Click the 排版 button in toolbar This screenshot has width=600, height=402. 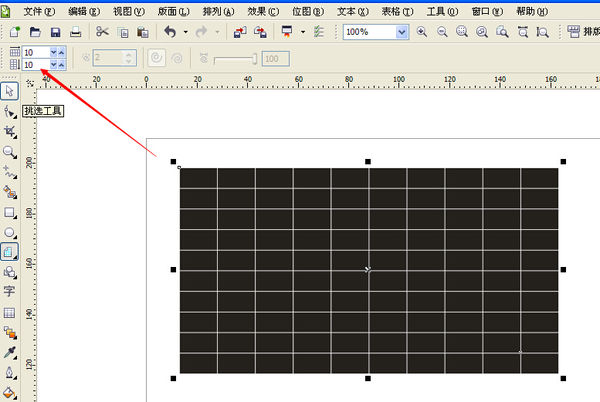point(583,32)
